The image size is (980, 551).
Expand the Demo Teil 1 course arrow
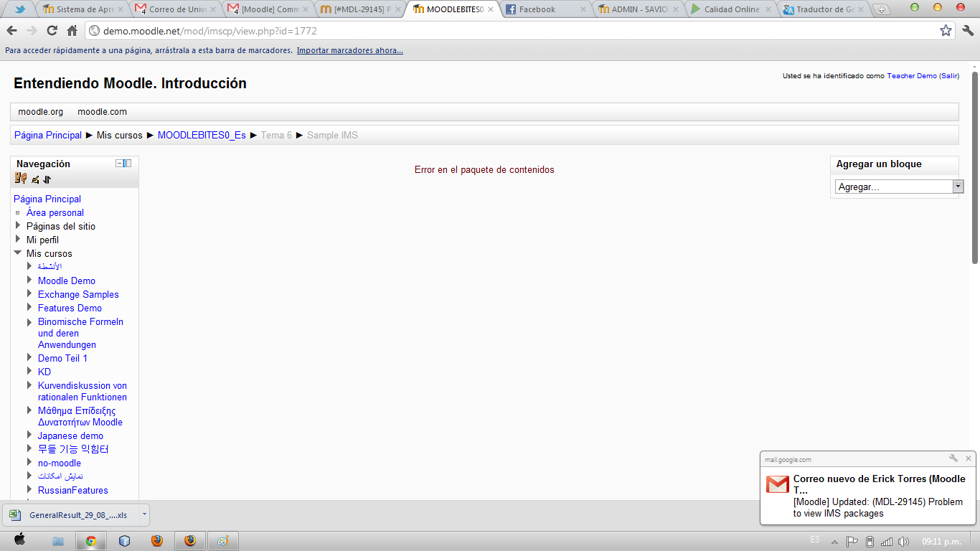click(x=29, y=357)
